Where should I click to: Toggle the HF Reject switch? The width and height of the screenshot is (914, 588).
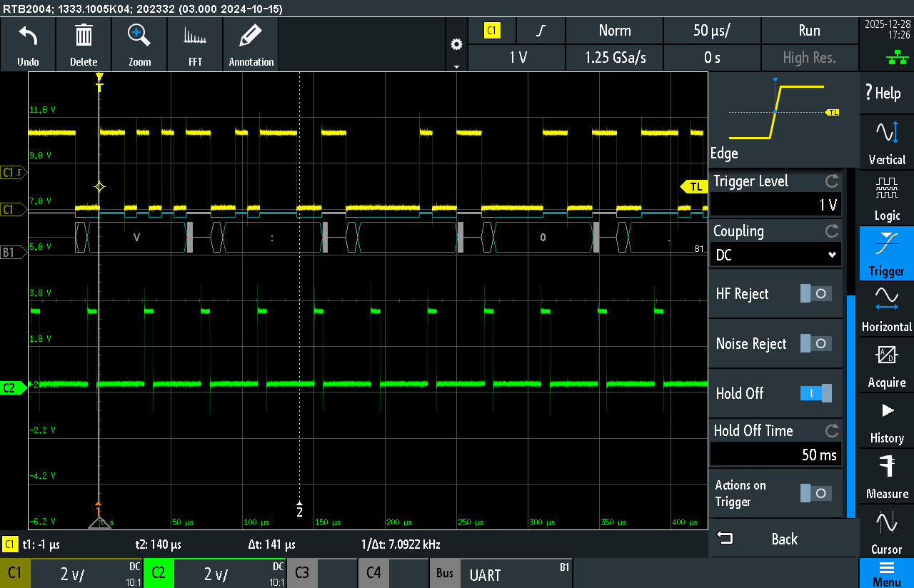coord(815,293)
